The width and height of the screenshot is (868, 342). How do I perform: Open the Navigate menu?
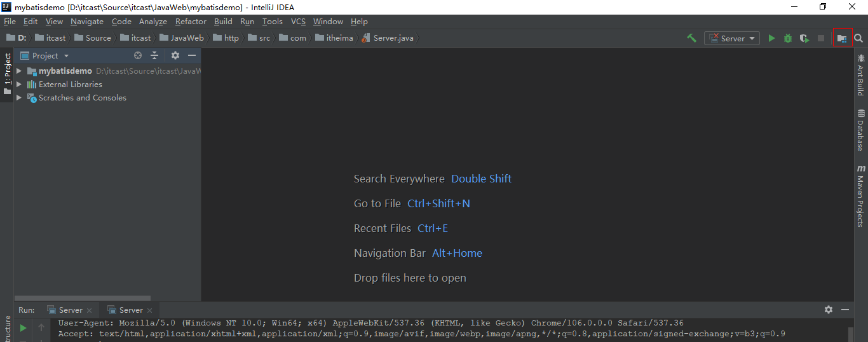pyautogui.click(x=87, y=22)
